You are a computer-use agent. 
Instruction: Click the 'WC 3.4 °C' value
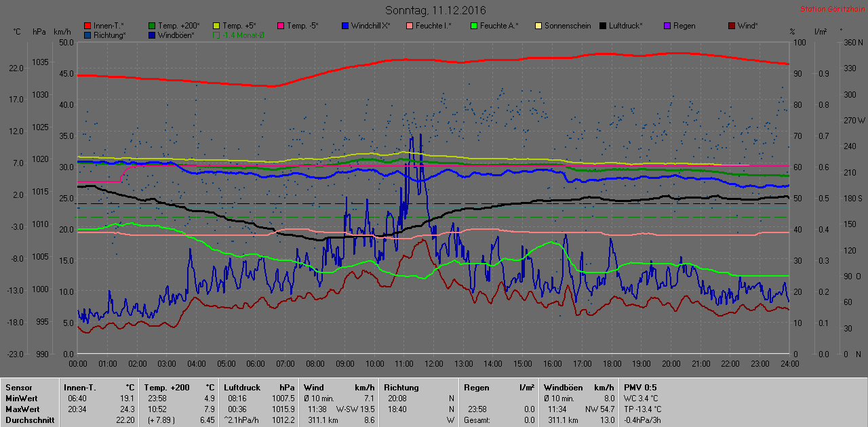point(642,399)
